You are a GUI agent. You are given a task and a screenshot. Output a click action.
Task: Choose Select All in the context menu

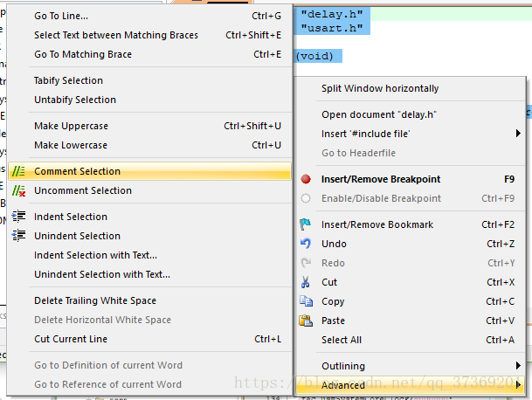[x=342, y=340]
